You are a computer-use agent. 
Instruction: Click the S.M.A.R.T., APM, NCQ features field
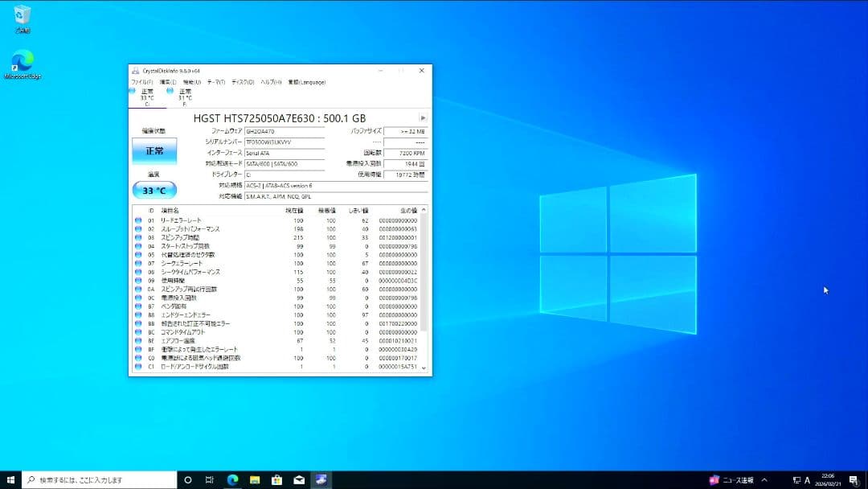pyautogui.click(x=336, y=196)
